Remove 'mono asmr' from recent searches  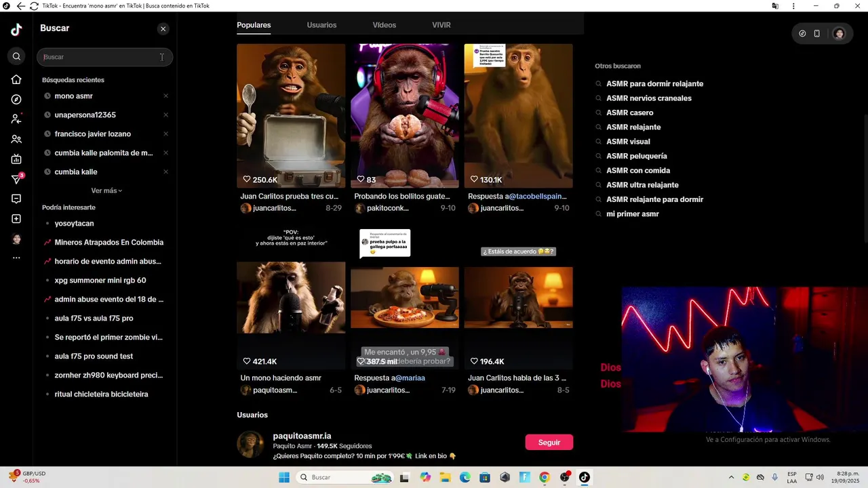coord(165,96)
